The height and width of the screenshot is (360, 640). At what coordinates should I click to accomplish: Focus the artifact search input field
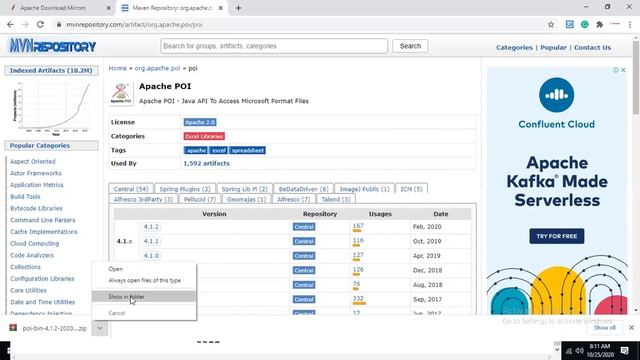(x=274, y=46)
